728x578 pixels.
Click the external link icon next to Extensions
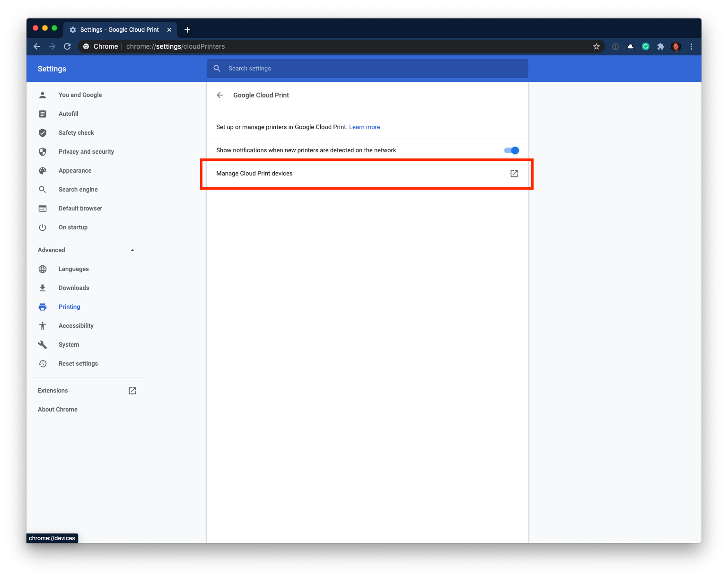tap(132, 391)
